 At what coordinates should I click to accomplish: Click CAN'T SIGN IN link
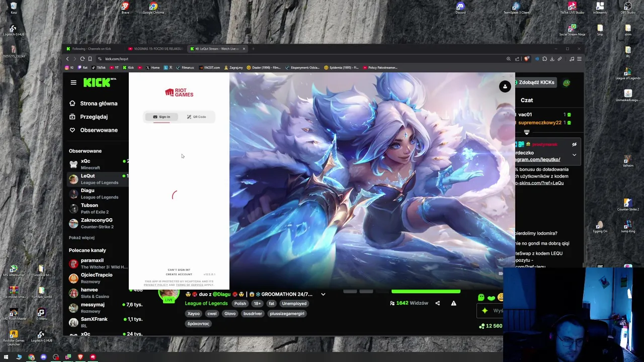(179, 270)
